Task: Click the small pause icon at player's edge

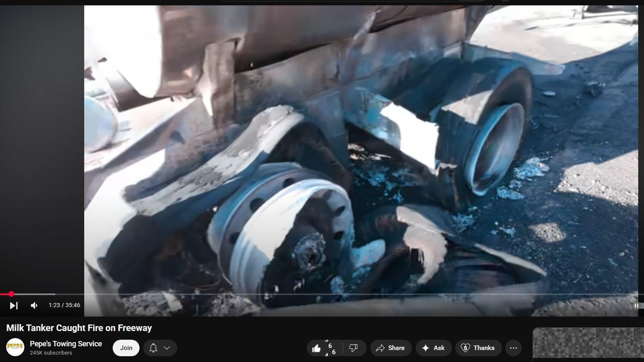Action: pyautogui.click(x=636, y=305)
